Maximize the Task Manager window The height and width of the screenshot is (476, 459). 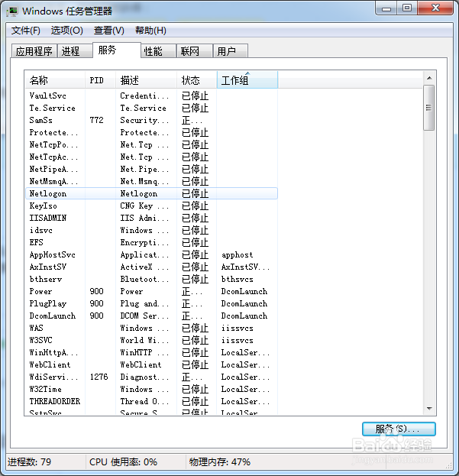pyautogui.click(x=407, y=8)
